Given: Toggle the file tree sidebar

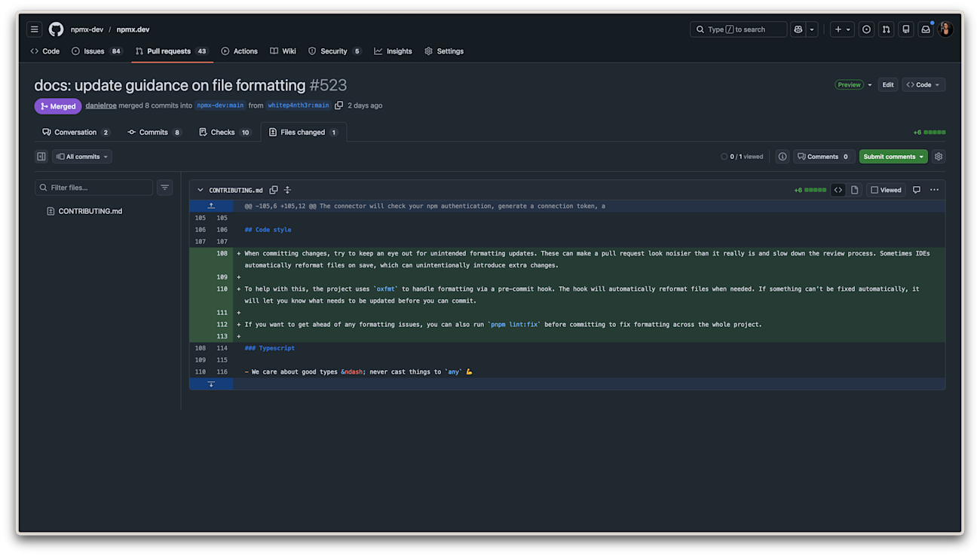Looking at the screenshot, I should click(41, 157).
